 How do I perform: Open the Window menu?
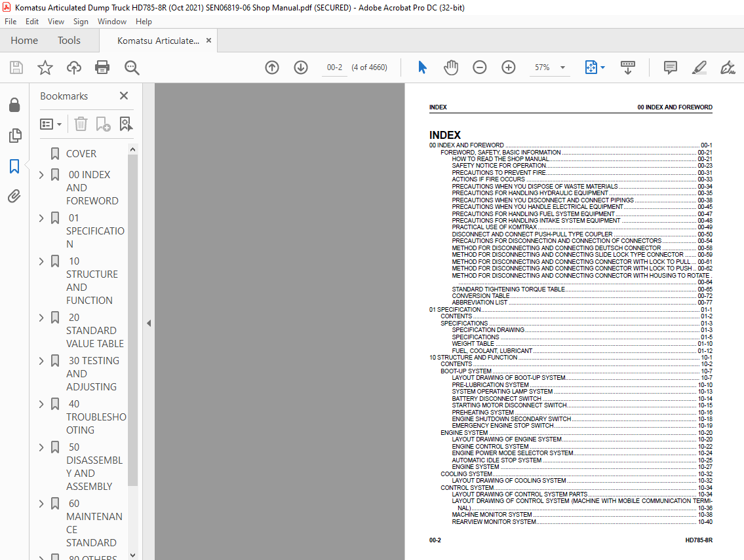[x=112, y=22]
